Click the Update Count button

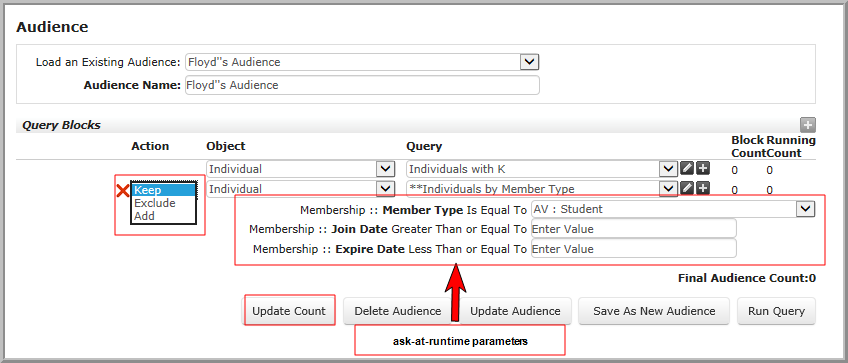[x=289, y=311]
